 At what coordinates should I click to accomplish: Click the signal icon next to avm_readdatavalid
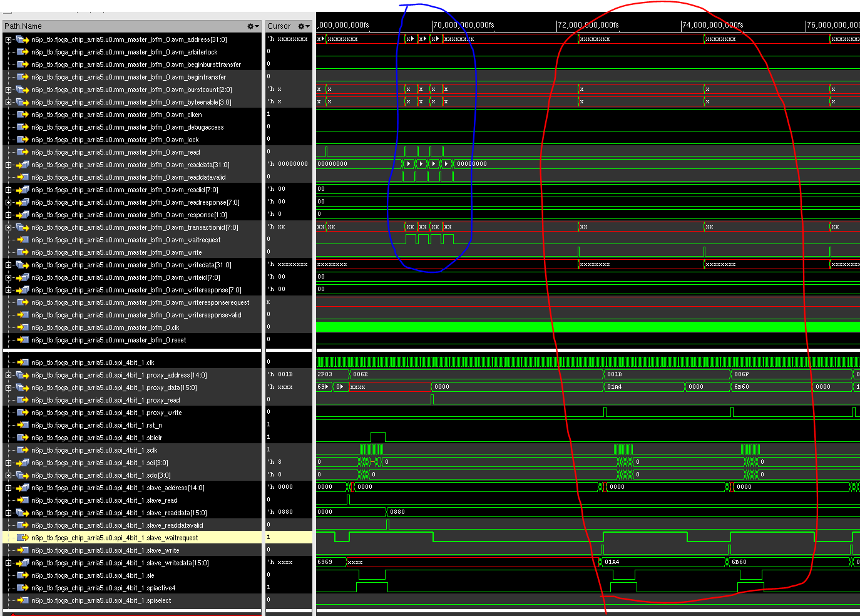point(24,177)
